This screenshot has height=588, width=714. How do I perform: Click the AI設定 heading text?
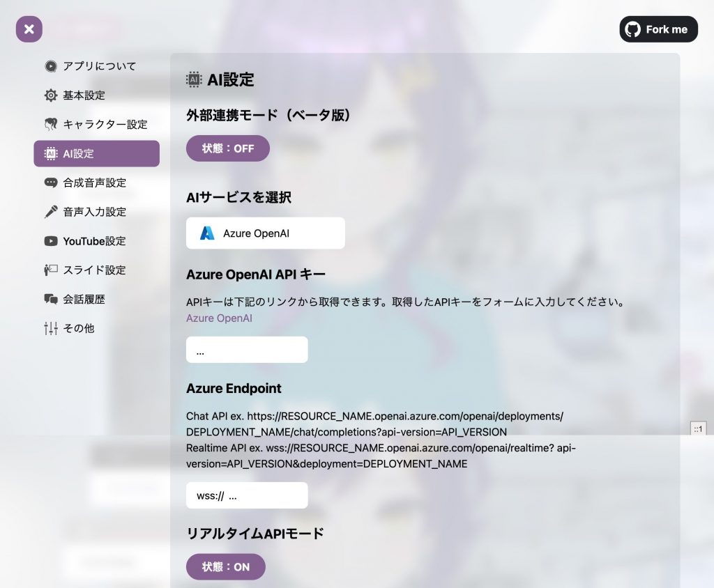pos(230,79)
